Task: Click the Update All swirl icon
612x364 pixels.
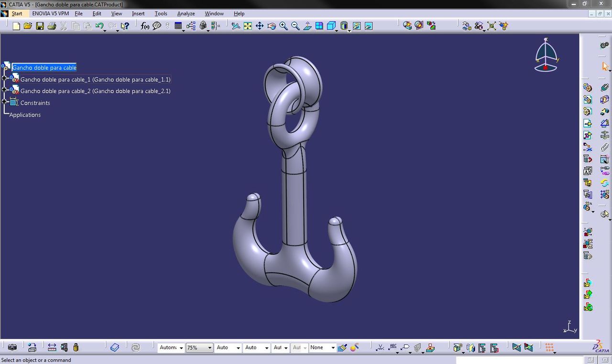Action: click(x=136, y=347)
